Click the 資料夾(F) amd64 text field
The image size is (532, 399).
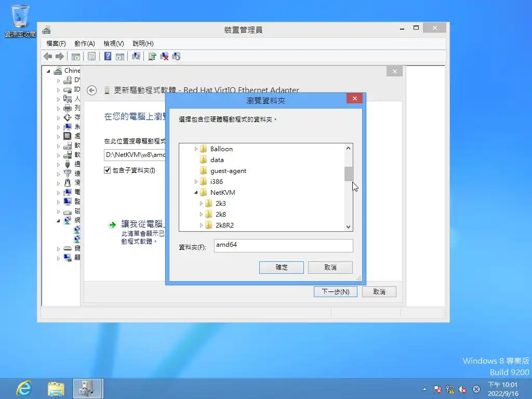point(283,245)
